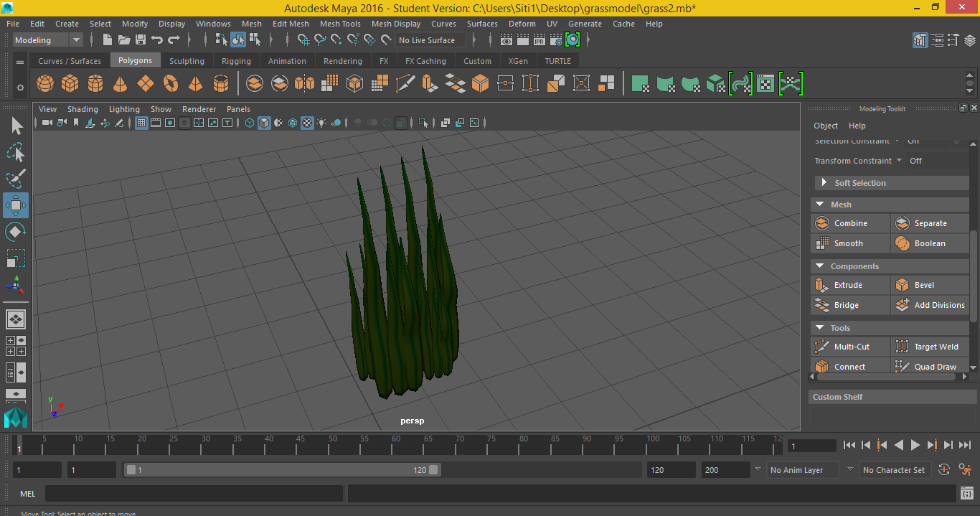
Task: Open the Mesh Tools menu
Action: click(x=340, y=24)
